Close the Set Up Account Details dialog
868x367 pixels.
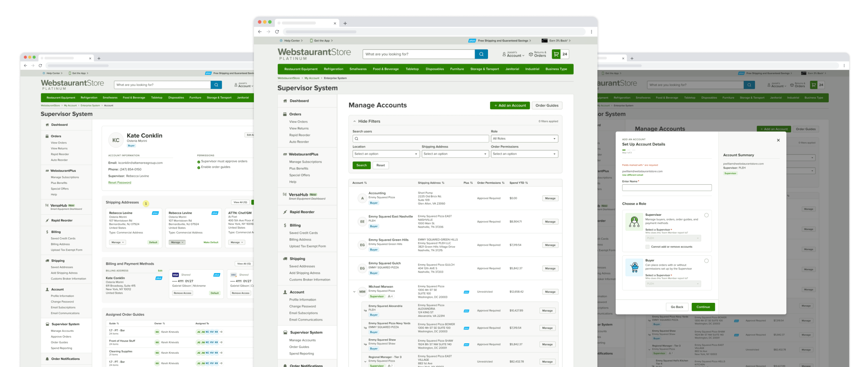click(778, 140)
